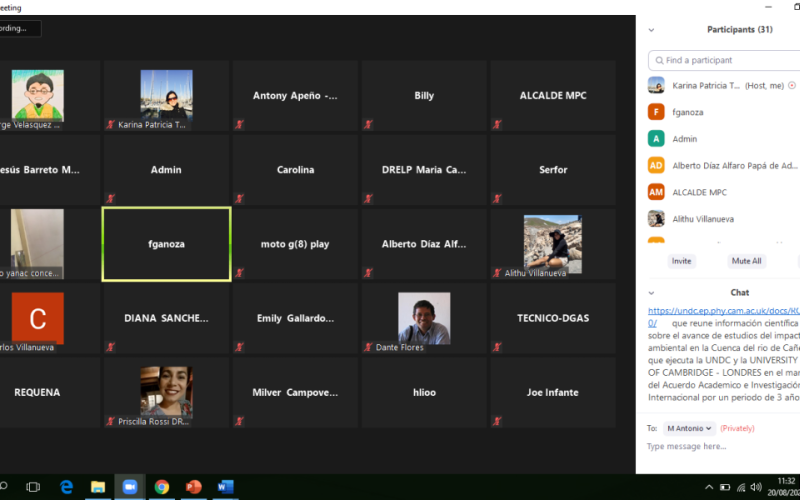Screen dimensions: 800x500
Task: Open Zoom from the taskbar
Action: (x=129, y=487)
